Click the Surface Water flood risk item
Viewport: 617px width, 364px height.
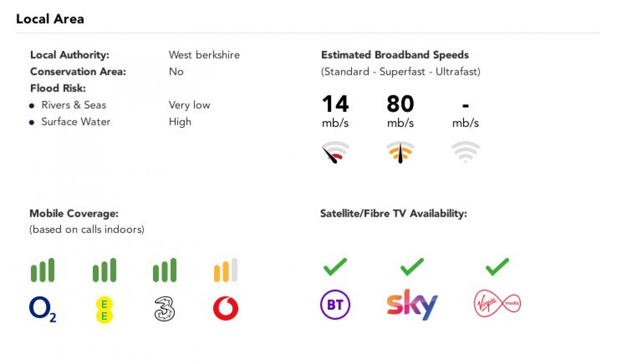pyautogui.click(x=76, y=122)
